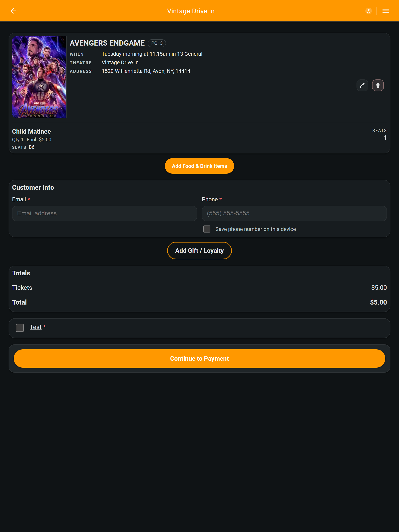Image resolution: width=399 pixels, height=532 pixels.
Task: Focus the Phone number field
Action: (294, 213)
